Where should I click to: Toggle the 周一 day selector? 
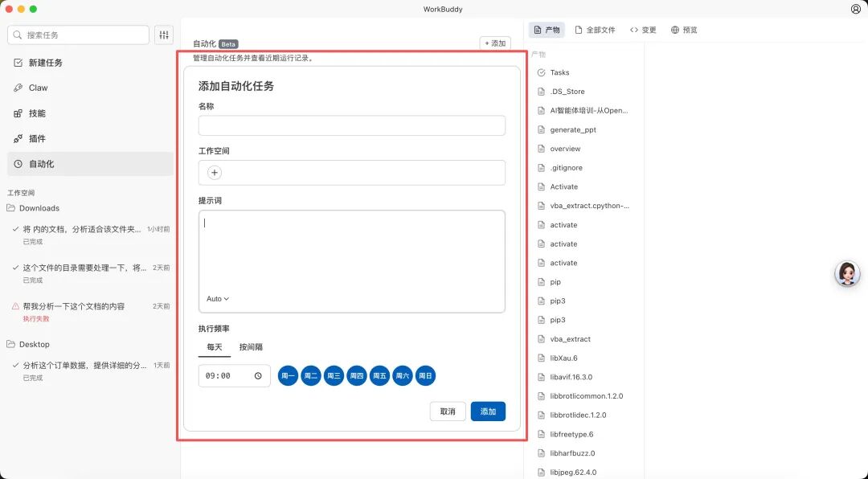(288, 376)
